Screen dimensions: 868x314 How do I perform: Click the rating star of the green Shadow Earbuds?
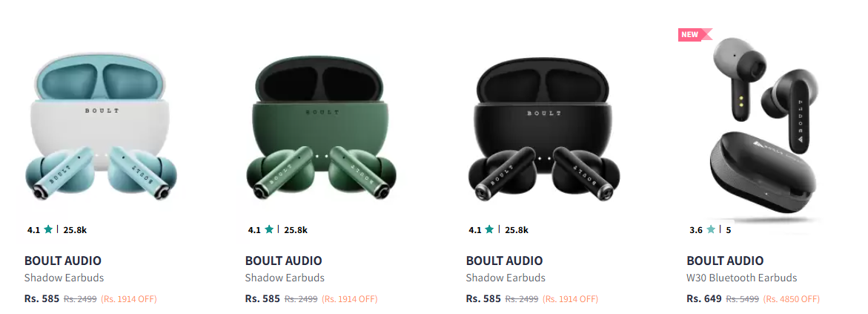pyautogui.click(x=269, y=229)
